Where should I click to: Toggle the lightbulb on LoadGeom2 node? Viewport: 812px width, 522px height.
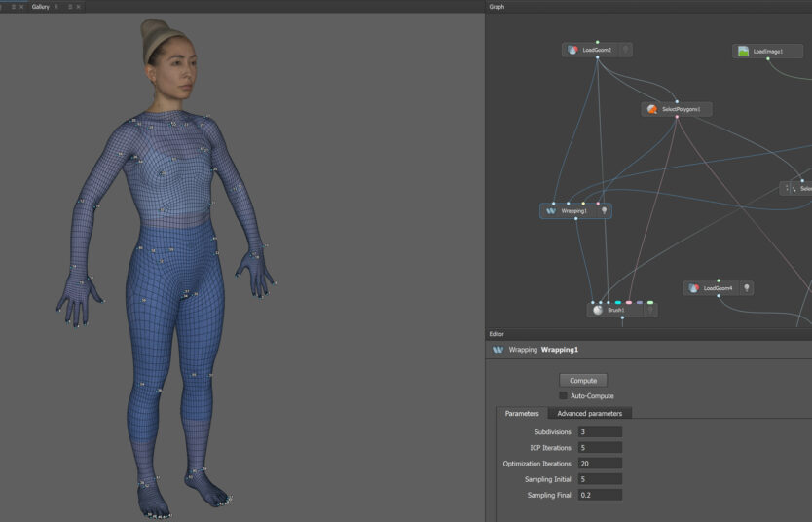point(625,50)
